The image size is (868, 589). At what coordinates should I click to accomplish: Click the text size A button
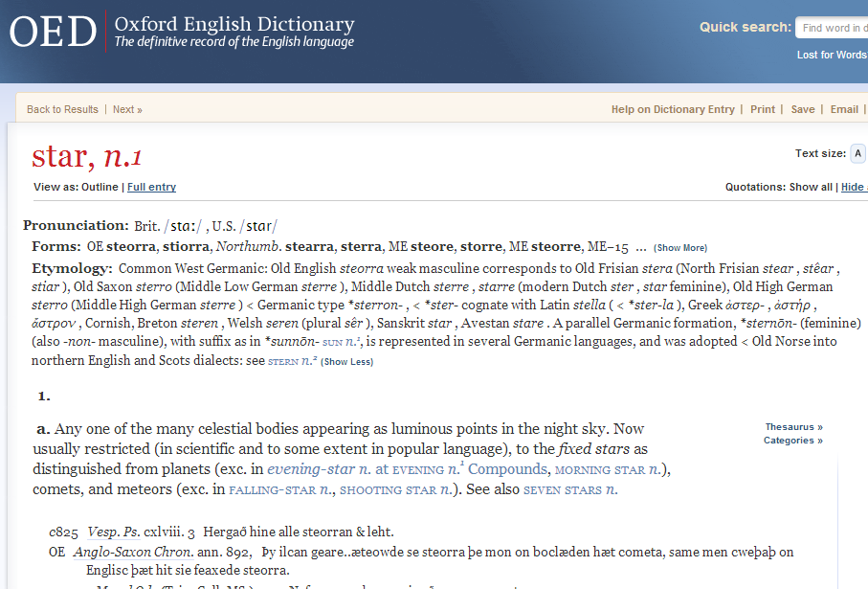(x=858, y=153)
